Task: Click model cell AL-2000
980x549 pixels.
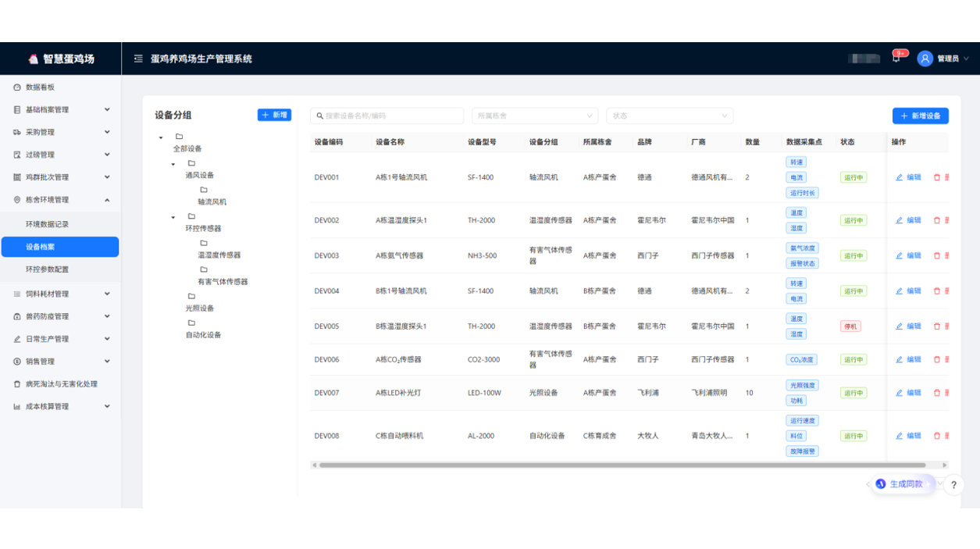Action: (x=481, y=436)
